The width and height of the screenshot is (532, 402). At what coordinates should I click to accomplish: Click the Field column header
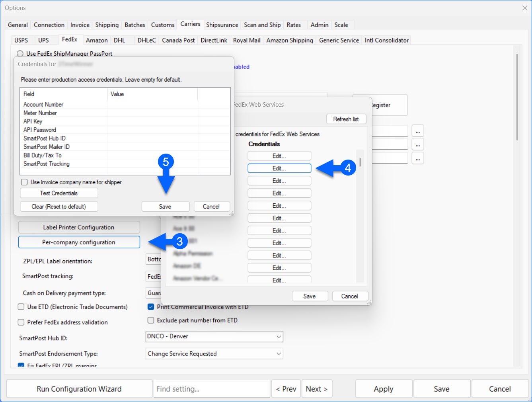point(64,94)
